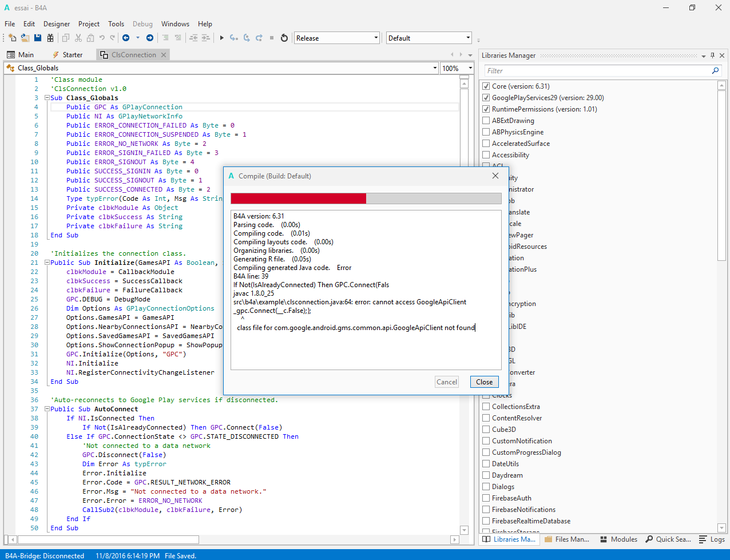This screenshot has height=560, width=730.
Task: Click the New project toolbar icon
Action: 13,38
